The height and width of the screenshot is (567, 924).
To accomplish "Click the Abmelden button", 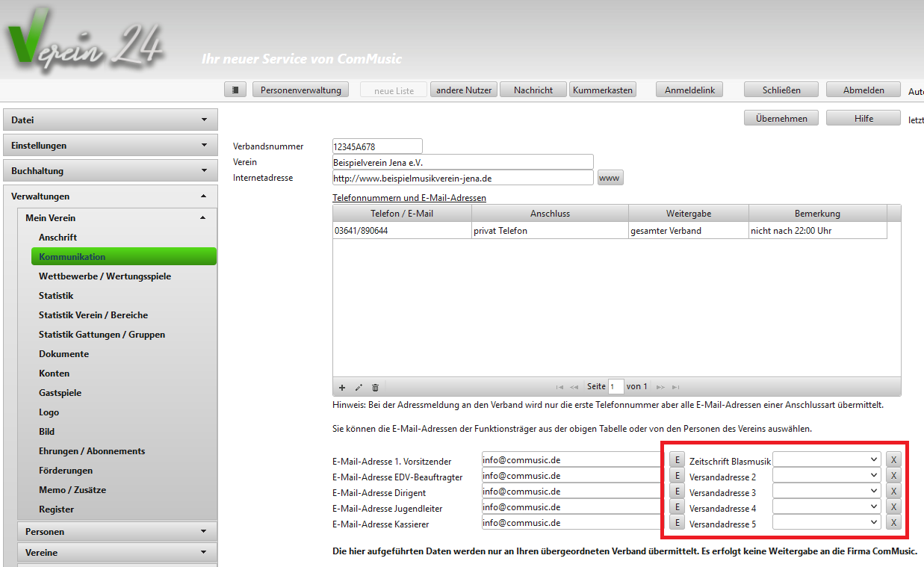I will click(x=863, y=90).
